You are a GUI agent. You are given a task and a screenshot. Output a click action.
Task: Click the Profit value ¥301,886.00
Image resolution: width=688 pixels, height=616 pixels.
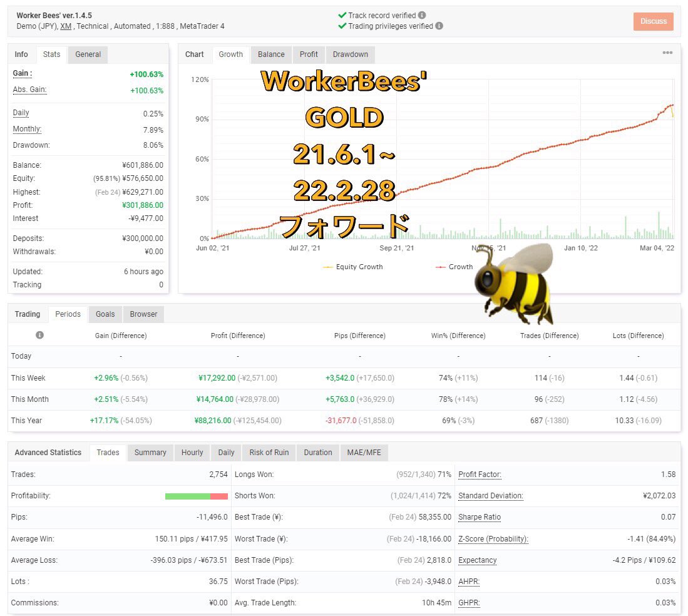click(143, 205)
